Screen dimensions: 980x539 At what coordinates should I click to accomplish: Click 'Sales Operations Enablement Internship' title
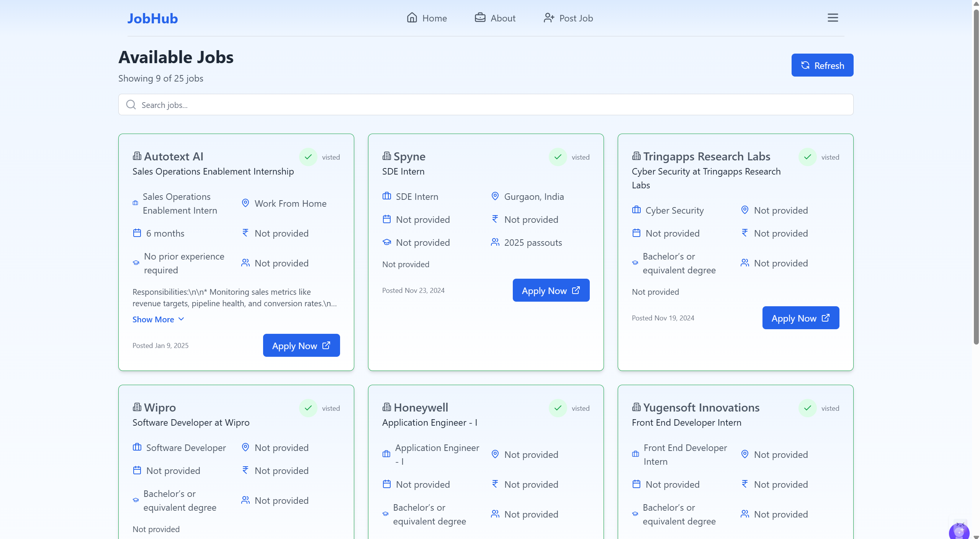point(213,171)
